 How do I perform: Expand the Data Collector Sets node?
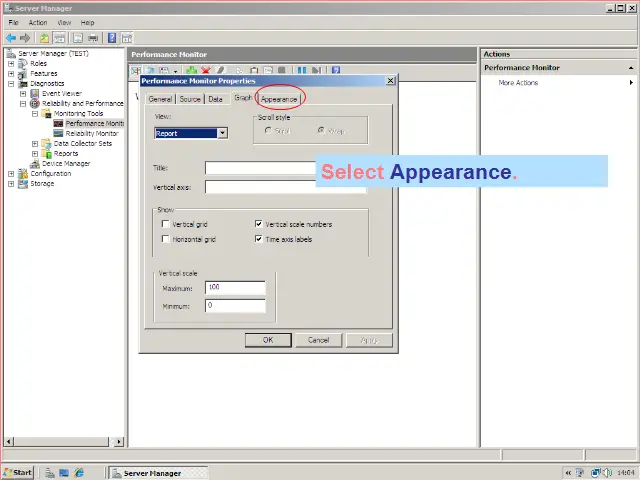tap(35, 144)
